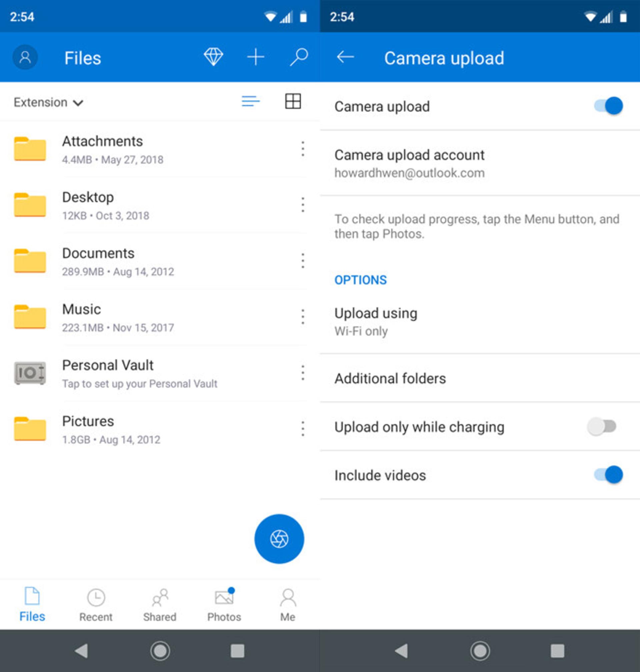Switch to grid tile view icon

pyautogui.click(x=293, y=101)
